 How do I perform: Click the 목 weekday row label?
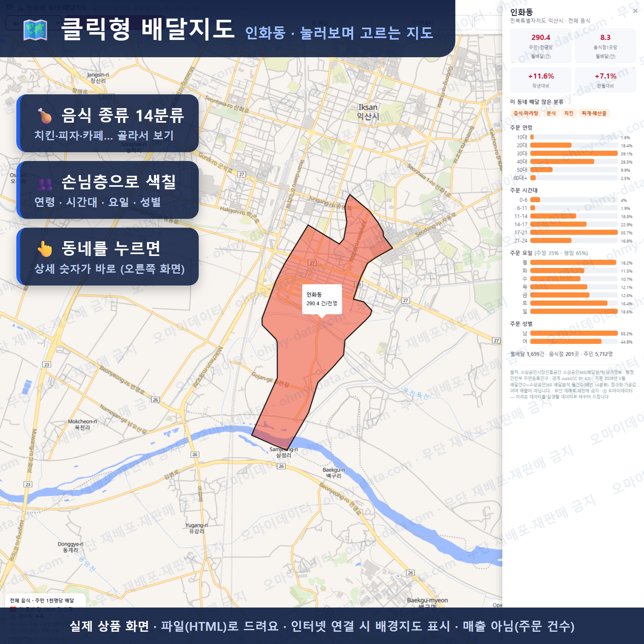525,287
